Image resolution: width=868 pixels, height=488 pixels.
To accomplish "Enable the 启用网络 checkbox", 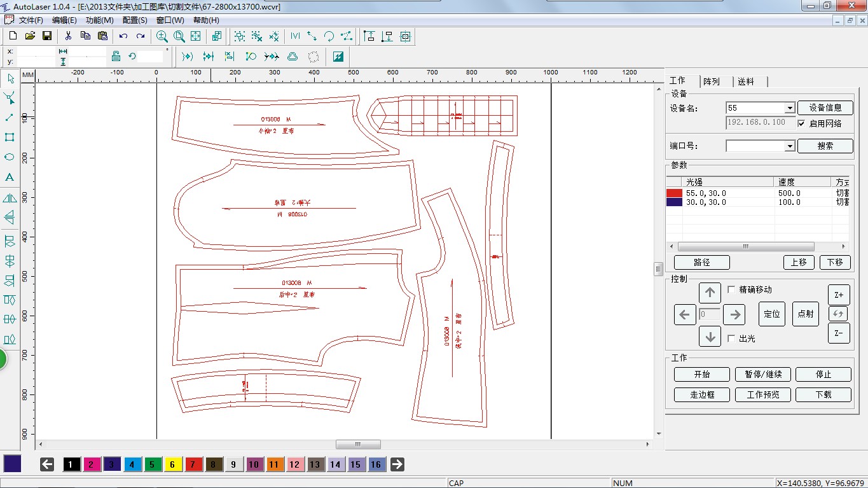I will click(x=802, y=123).
